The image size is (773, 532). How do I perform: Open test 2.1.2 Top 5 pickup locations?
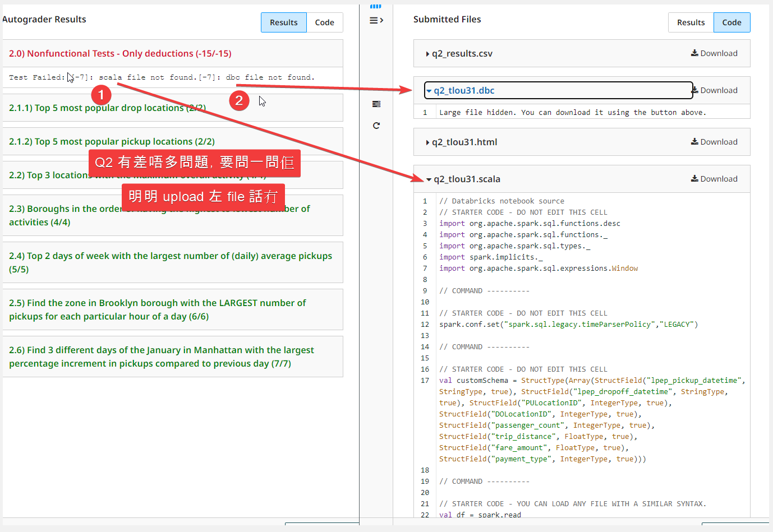112,142
